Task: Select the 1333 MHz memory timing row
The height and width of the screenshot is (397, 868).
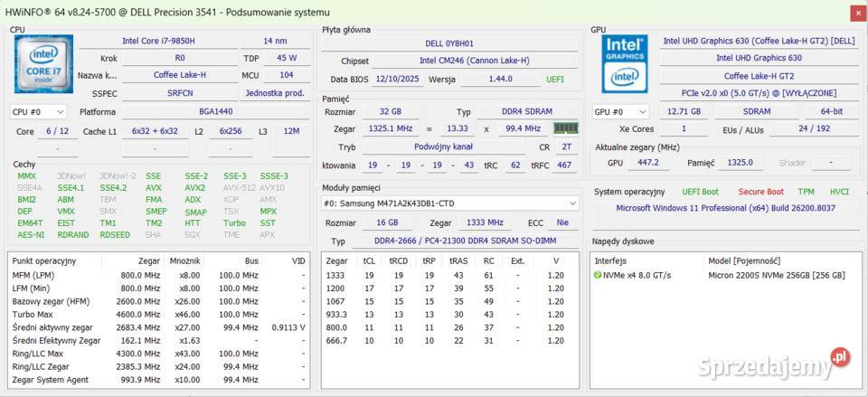Action: tap(449, 275)
